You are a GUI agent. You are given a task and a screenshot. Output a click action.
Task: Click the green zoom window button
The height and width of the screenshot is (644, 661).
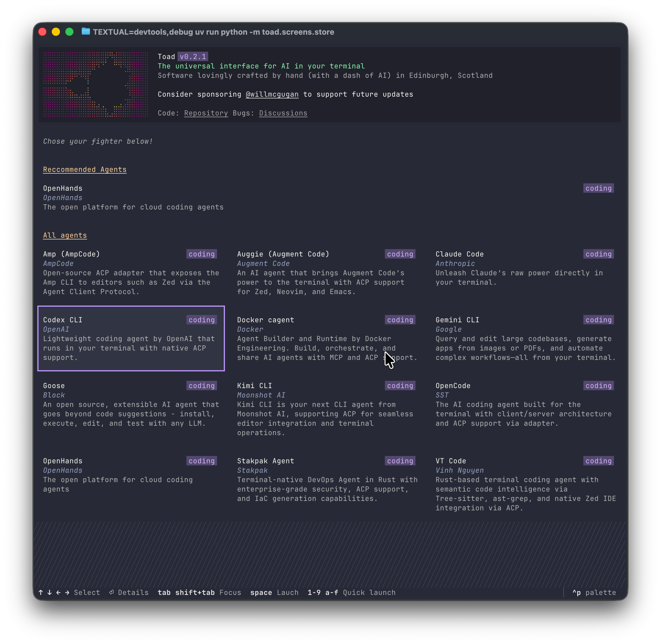[x=69, y=32]
